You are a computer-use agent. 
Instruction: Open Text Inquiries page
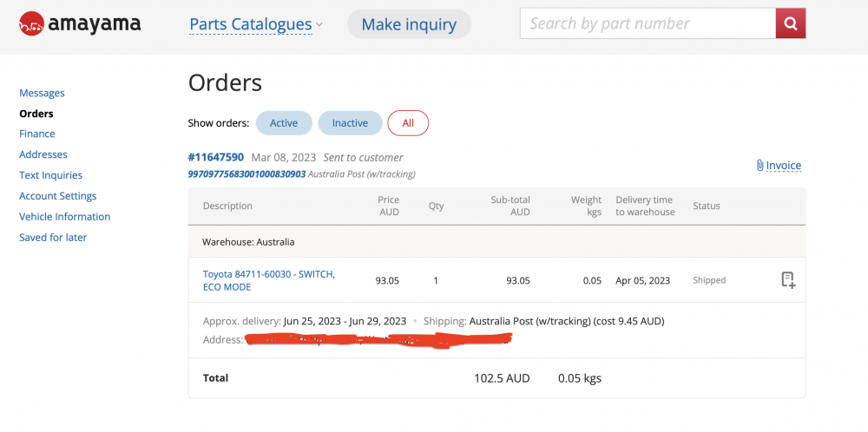(51, 175)
